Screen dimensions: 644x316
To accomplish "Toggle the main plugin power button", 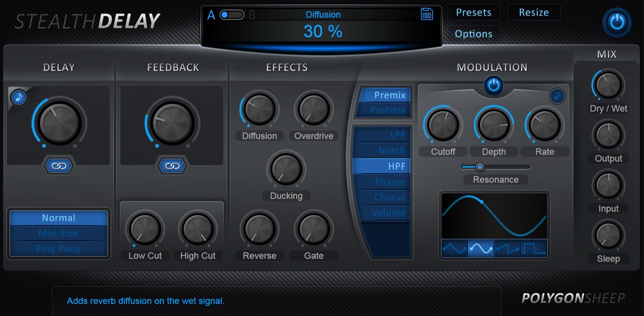I will 617,23.
